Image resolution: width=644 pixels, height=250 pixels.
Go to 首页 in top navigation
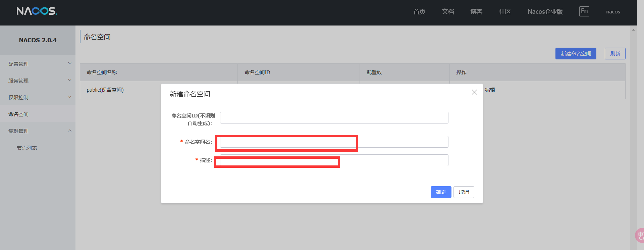419,12
